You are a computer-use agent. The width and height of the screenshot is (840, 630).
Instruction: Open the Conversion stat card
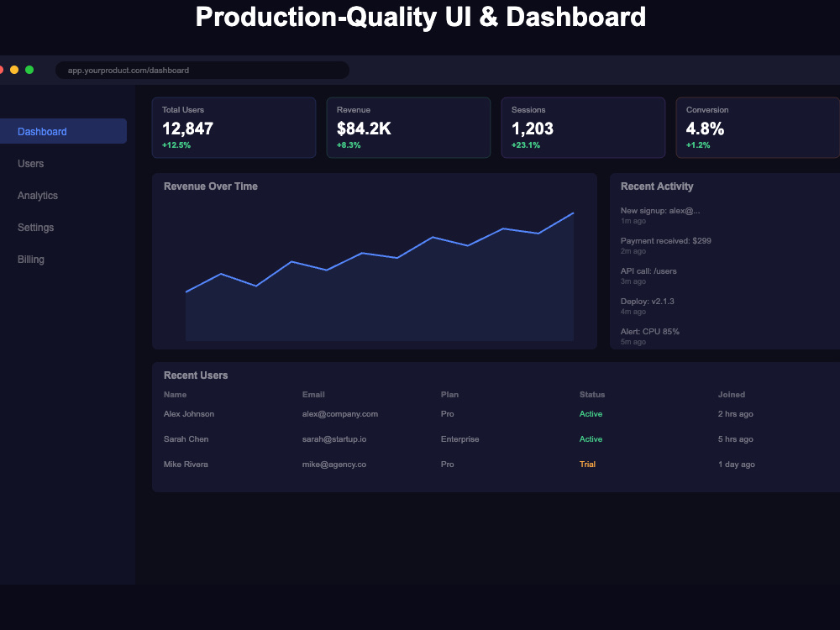point(758,128)
